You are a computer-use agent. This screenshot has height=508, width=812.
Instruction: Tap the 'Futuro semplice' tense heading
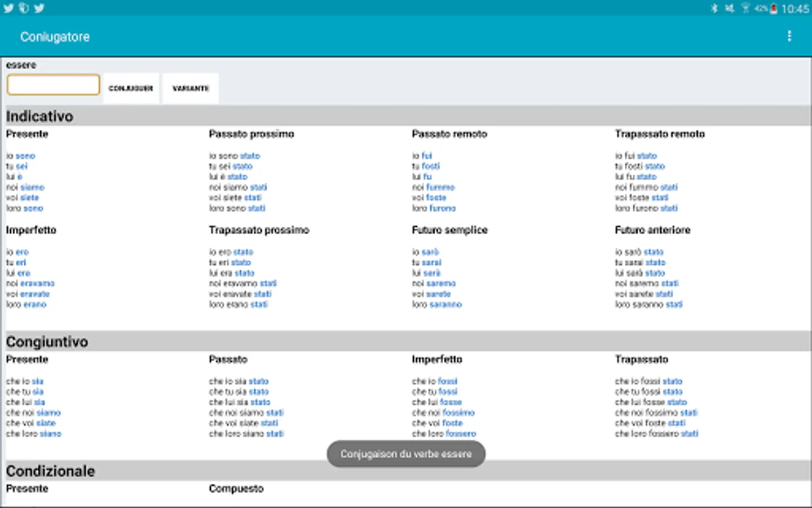tap(449, 230)
